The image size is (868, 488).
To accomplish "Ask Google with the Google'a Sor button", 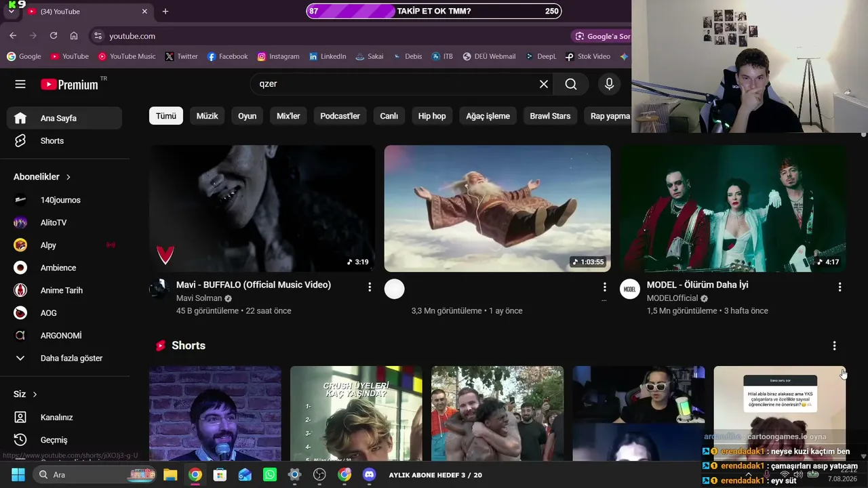I will 602,36.
